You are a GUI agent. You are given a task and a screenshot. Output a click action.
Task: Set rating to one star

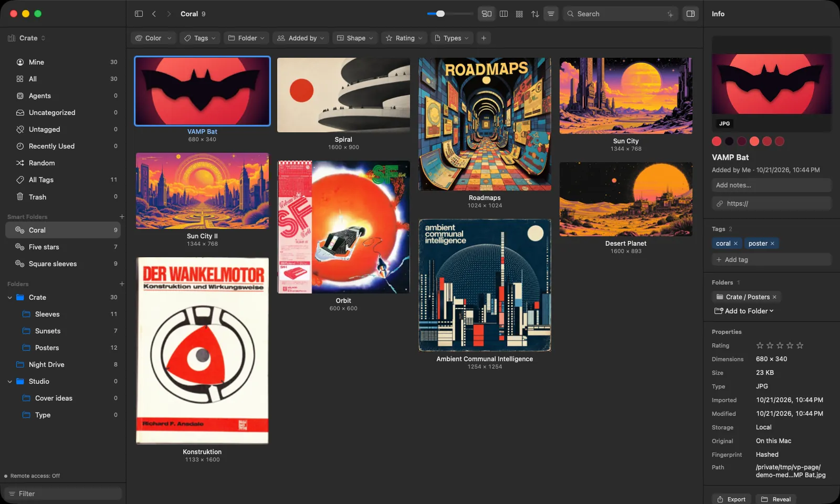point(760,345)
